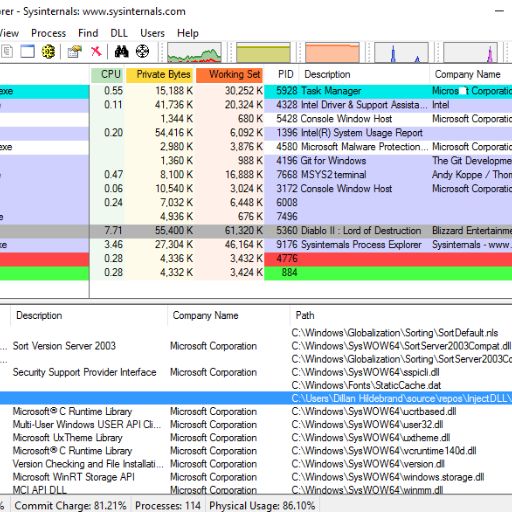
Task: Click the red X Kill Process icon
Action: click(96, 52)
